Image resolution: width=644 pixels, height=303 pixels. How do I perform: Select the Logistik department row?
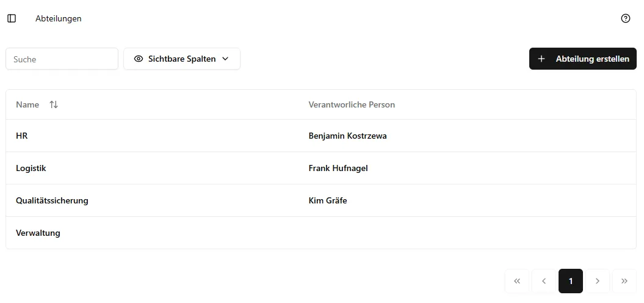pos(31,168)
